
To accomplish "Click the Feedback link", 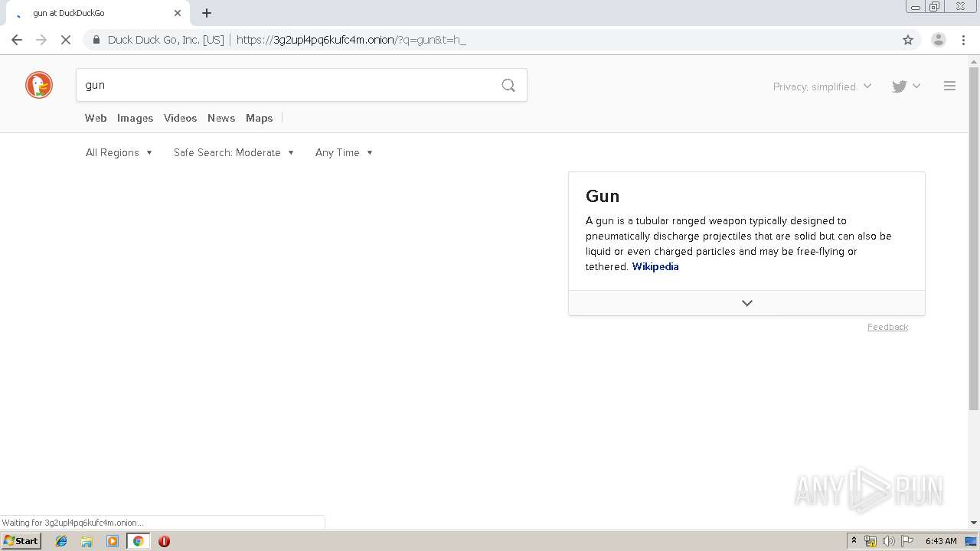I will (x=887, y=327).
